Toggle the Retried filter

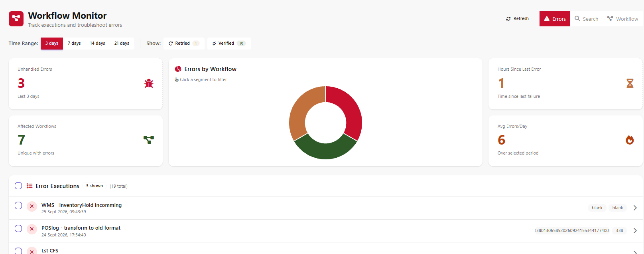tap(184, 43)
